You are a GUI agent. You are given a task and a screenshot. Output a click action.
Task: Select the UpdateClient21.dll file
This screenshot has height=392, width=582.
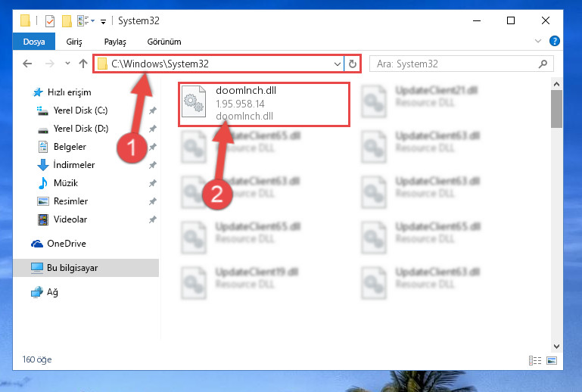[419, 100]
